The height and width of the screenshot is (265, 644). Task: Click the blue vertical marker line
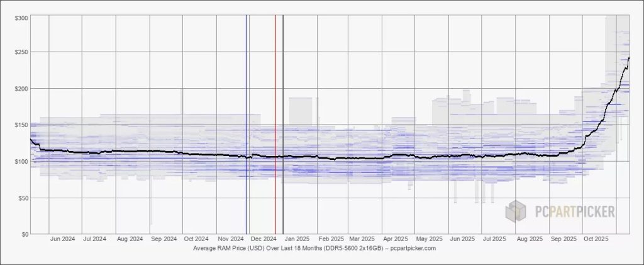[246, 126]
